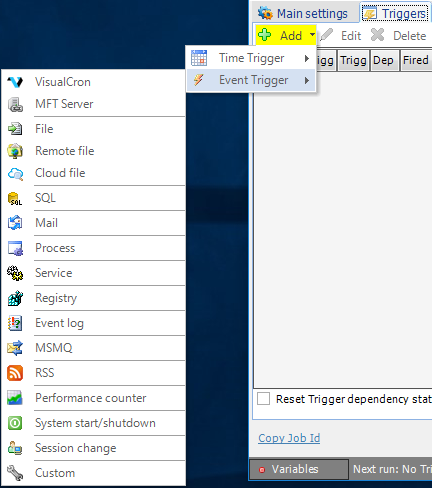
Task: Expand the Time Trigger submenu arrow
Action: (x=307, y=58)
